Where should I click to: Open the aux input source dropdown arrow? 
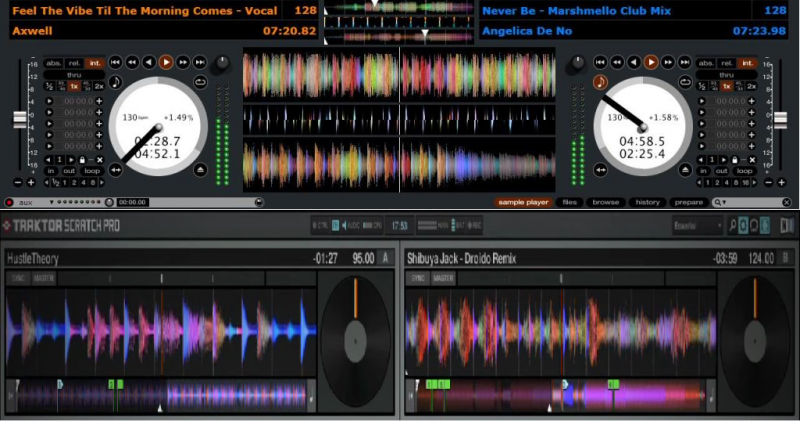[52, 202]
